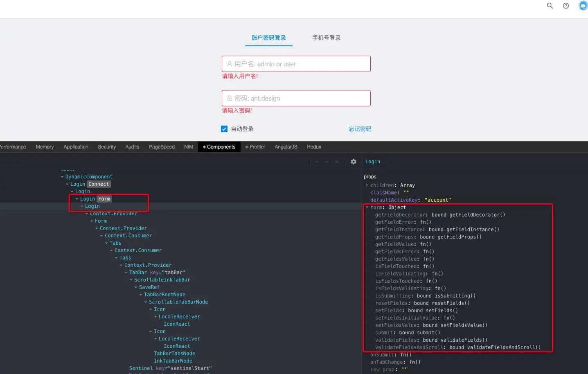This screenshot has height=374, width=588.
Task: Select the highlighted Login row below Login Form
Action: coord(92,206)
